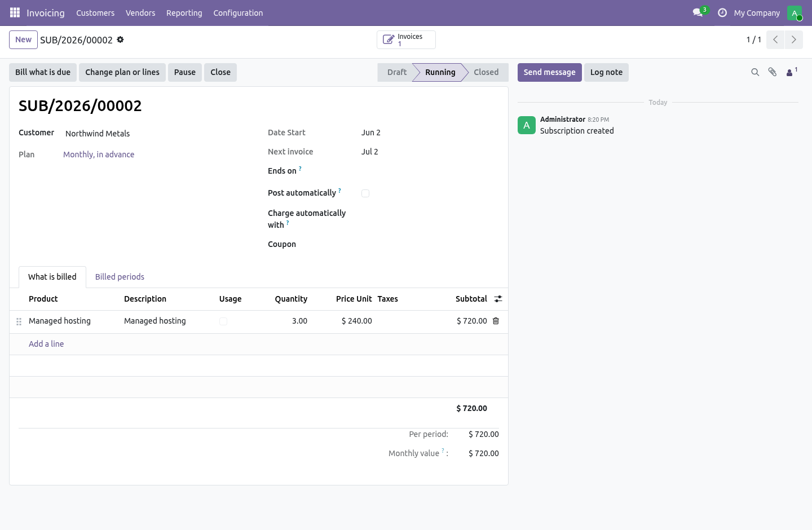Open the Vendors menu
The height and width of the screenshot is (530, 812).
pos(140,12)
